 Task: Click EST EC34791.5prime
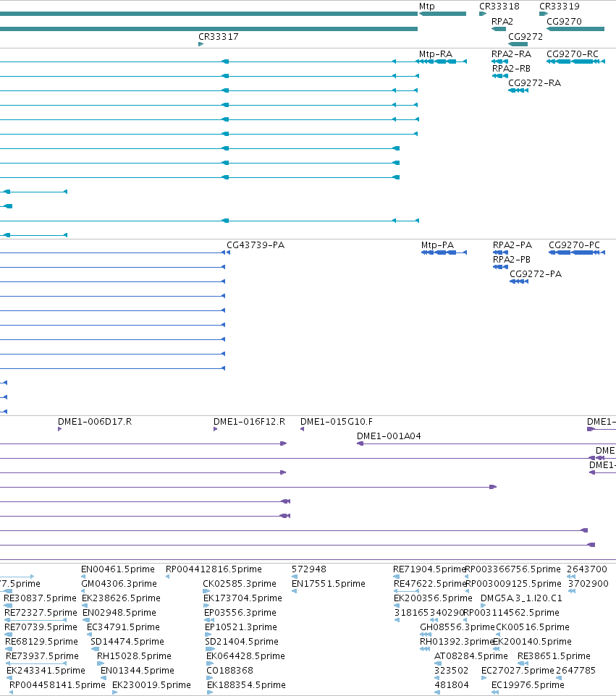point(123,627)
